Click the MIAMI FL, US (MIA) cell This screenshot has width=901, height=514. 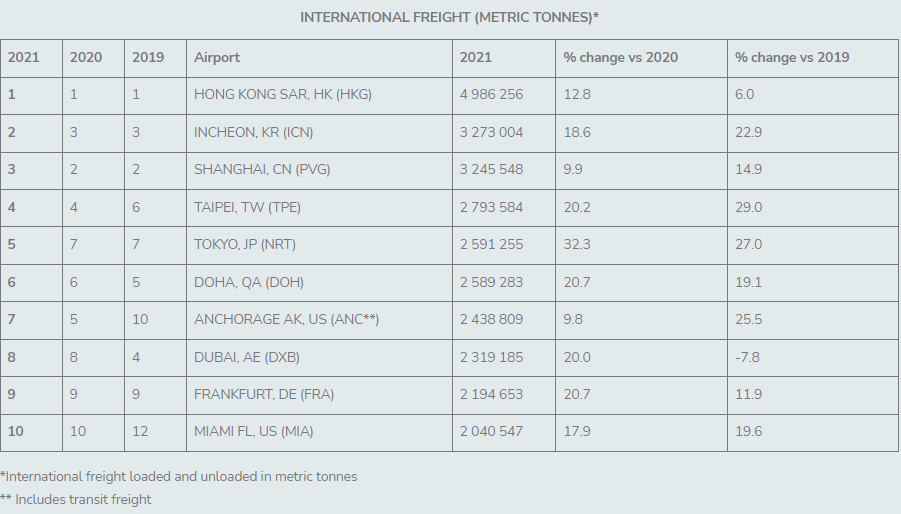[x=319, y=432]
